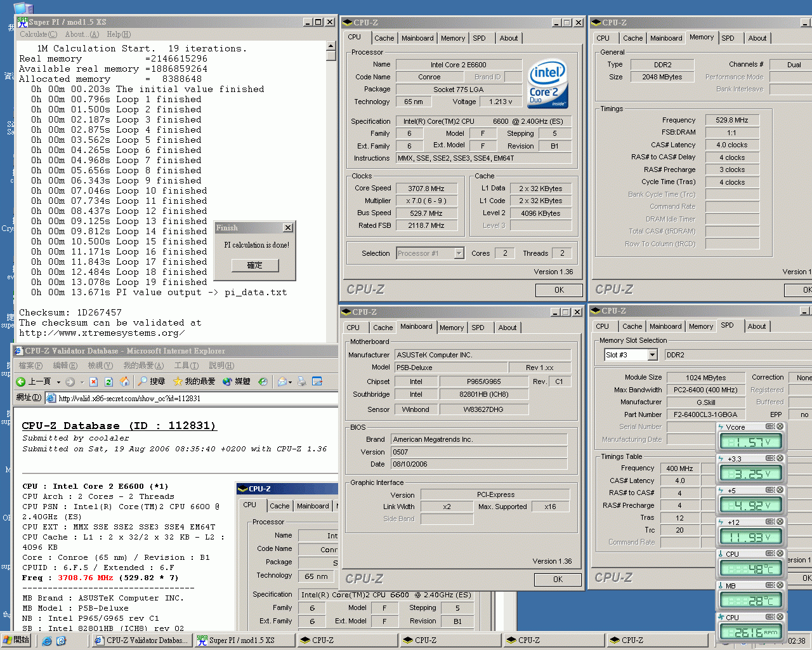Select Cache tab in top-left CPU-Z window
The image size is (812, 650).
point(384,38)
